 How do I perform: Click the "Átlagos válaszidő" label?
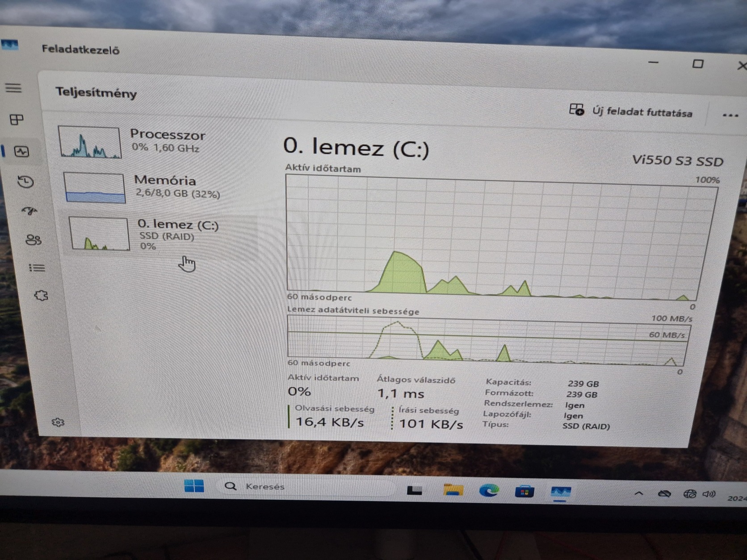click(x=416, y=380)
